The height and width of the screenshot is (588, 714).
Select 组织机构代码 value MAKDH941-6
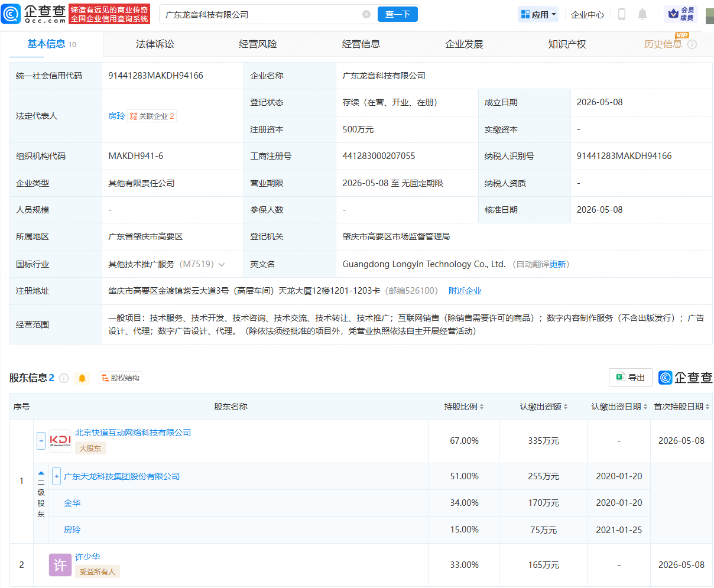coord(136,156)
